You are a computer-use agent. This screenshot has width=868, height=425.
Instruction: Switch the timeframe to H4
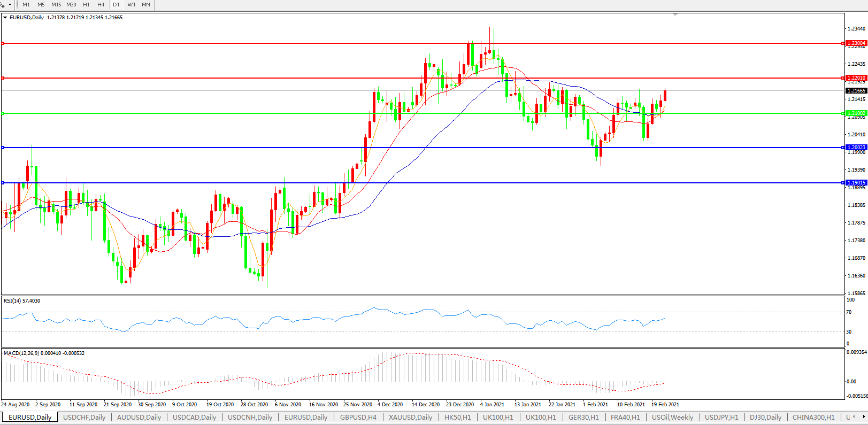(x=101, y=5)
